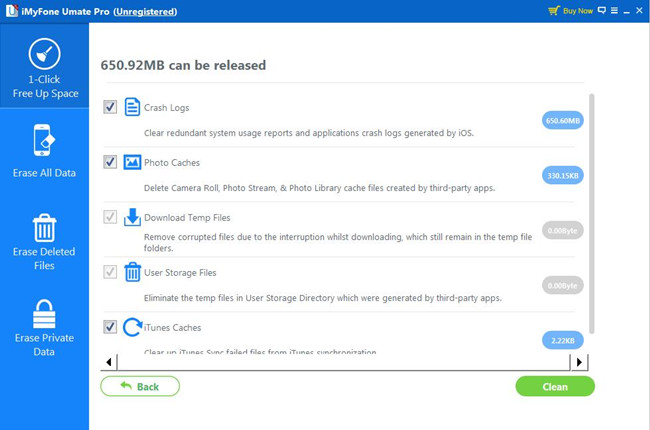Close the iMyFone Umate Pro window
The image size is (650, 430).
click(640, 10)
